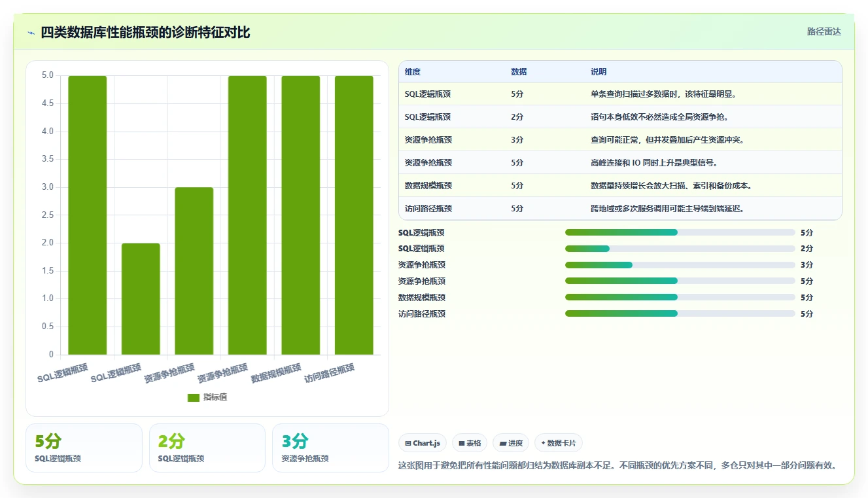Click the 5.0 y-axis tick label

pyautogui.click(x=47, y=75)
